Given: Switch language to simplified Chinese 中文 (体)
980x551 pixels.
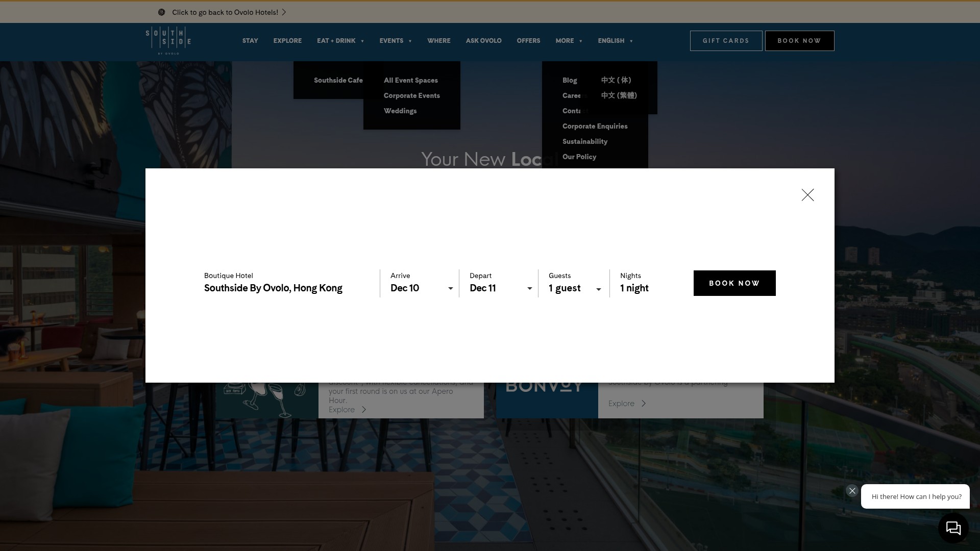Looking at the screenshot, I should [x=616, y=80].
